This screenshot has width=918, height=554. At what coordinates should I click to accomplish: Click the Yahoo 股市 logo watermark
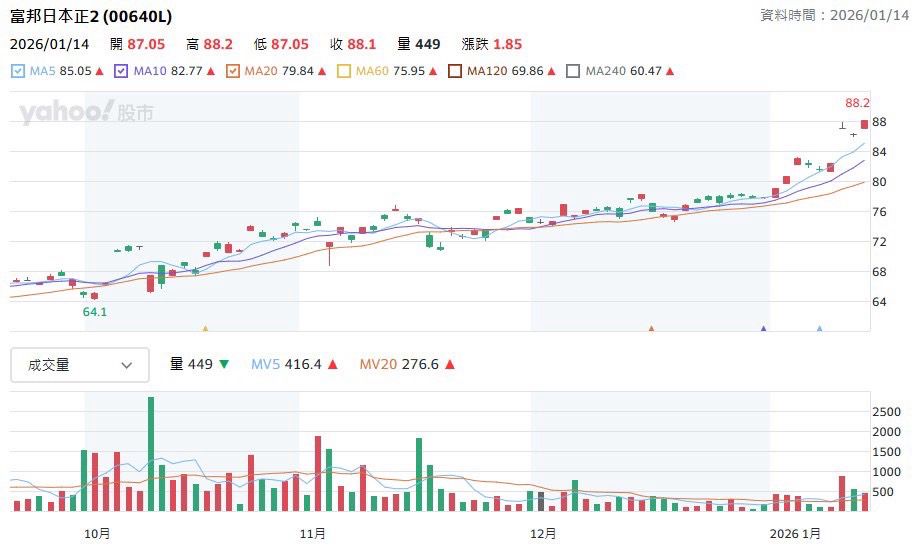coord(86,112)
